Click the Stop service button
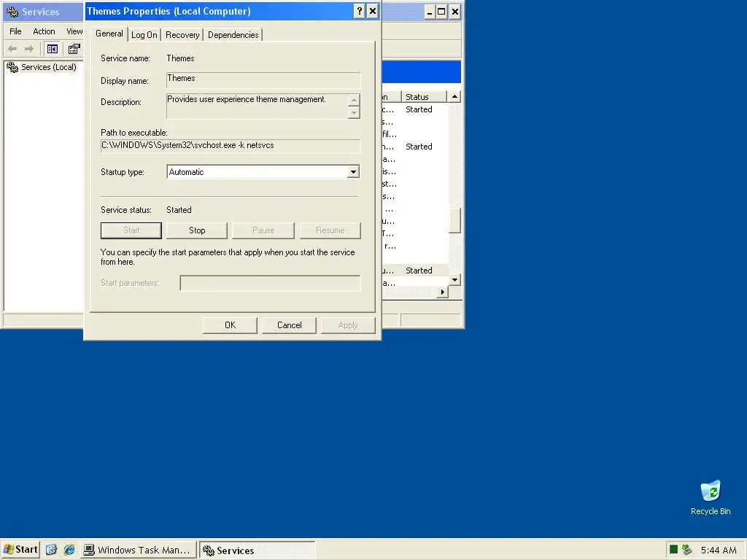 point(197,230)
